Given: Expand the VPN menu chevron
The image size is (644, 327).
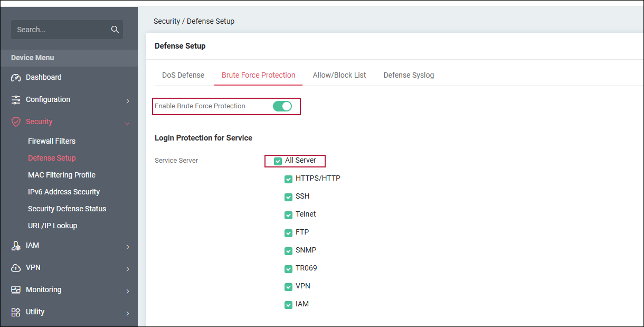Looking at the screenshot, I should pos(127,269).
